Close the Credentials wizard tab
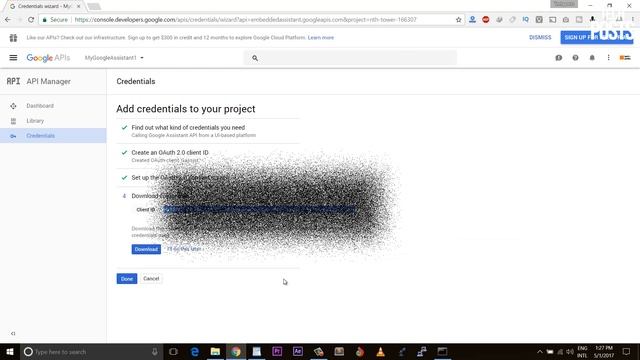The image size is (640, 360). [78, 6]
